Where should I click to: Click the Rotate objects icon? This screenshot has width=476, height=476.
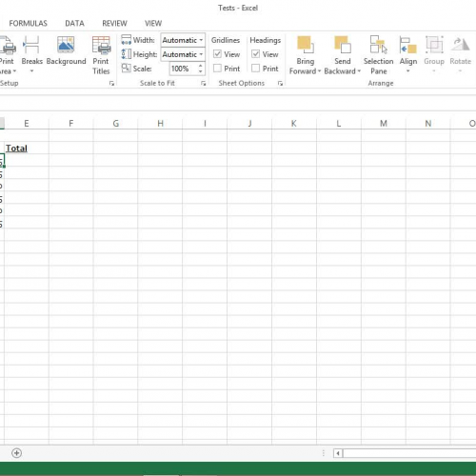pyautogui.click(x=460, y=45)
